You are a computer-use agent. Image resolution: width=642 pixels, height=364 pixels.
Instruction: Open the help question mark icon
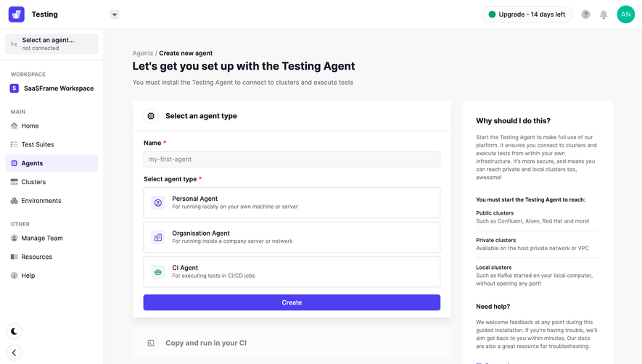585,15
